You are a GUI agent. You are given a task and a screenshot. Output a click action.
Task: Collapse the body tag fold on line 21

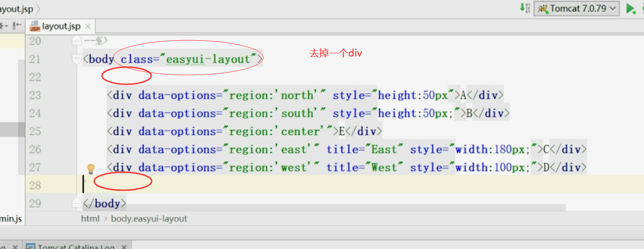[77, 59]
